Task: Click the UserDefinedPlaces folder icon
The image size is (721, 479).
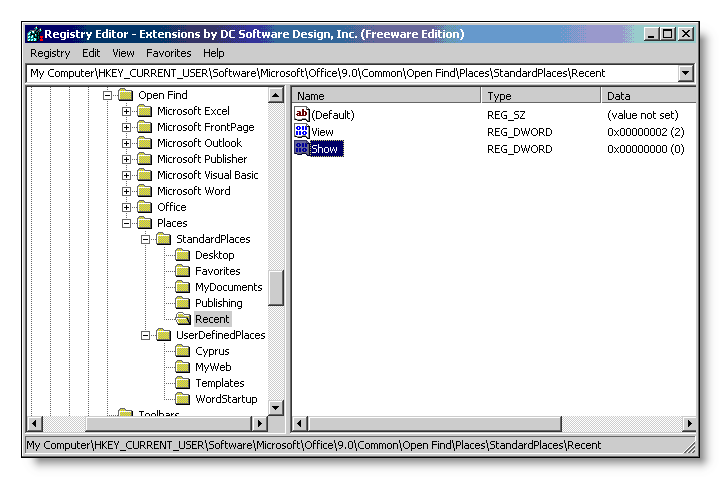Action: point(164,336)
